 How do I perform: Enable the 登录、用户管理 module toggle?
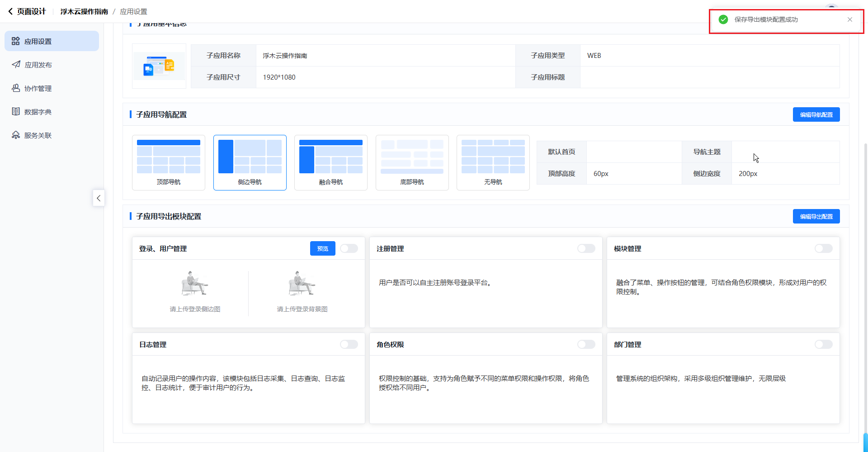(349, 248)
